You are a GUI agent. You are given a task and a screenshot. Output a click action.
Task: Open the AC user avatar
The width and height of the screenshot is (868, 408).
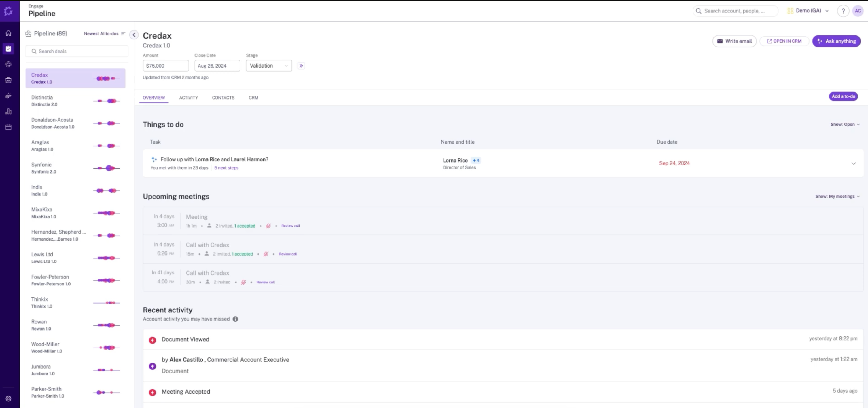pos(858,11)
